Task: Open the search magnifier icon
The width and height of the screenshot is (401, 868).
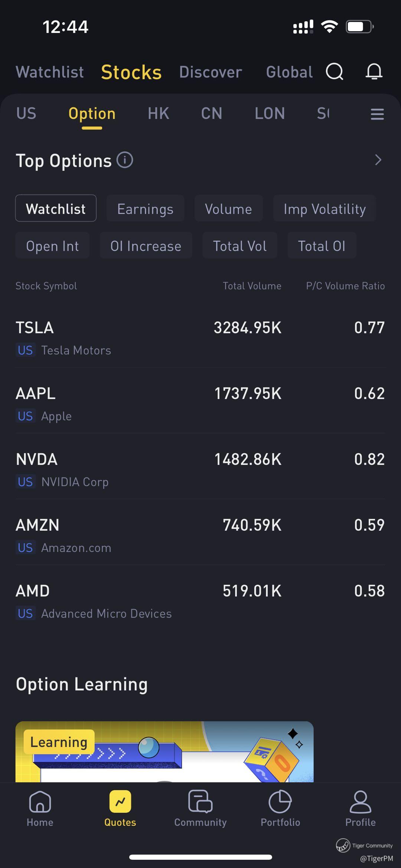Action: click(335, 71)
